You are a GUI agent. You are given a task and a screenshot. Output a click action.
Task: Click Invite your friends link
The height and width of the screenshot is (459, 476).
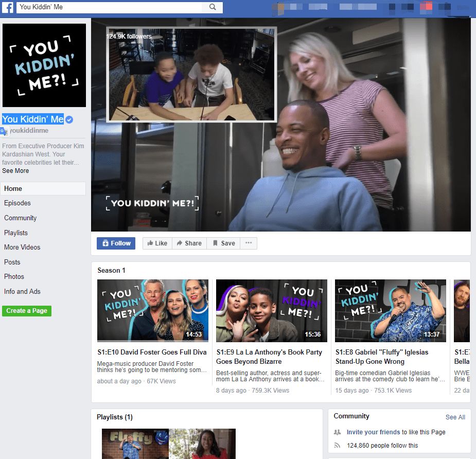(x=373, y=432)
